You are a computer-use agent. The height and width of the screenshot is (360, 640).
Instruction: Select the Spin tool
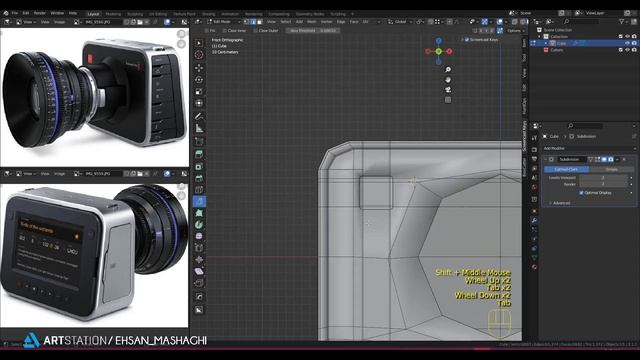click(x=199, y=224)
